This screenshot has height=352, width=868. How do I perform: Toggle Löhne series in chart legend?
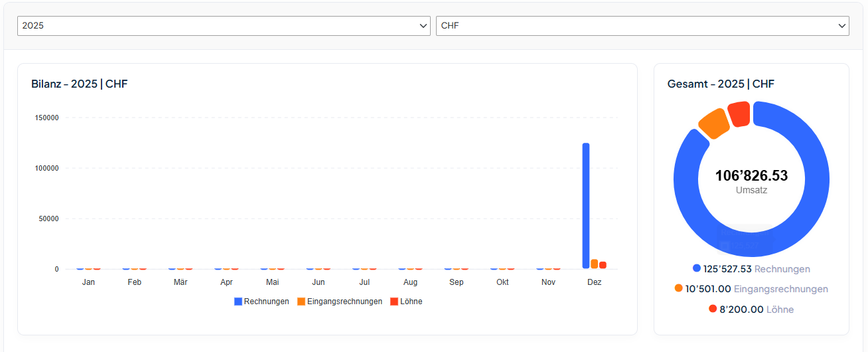point(406,302)
